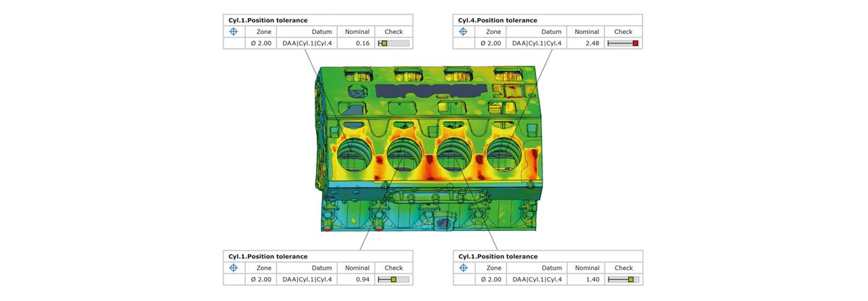Click the position symbol in the 0.16 nominal table
The height and width of the screenshot is (301, 868).
(234, 32)
